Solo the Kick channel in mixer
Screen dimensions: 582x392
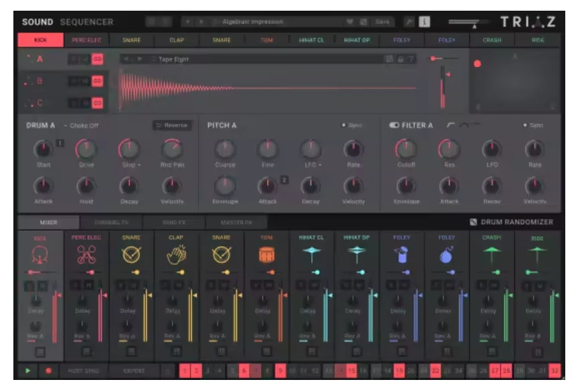coord(29,286)
